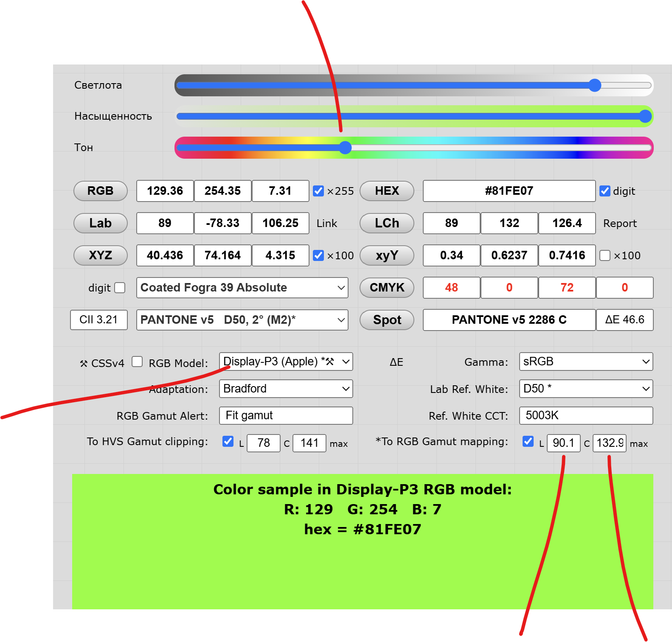The width and height of the screenshot is (672, 642).
Task: Uncheck the RGB ×255 checkbox
Action: point(318,191)
